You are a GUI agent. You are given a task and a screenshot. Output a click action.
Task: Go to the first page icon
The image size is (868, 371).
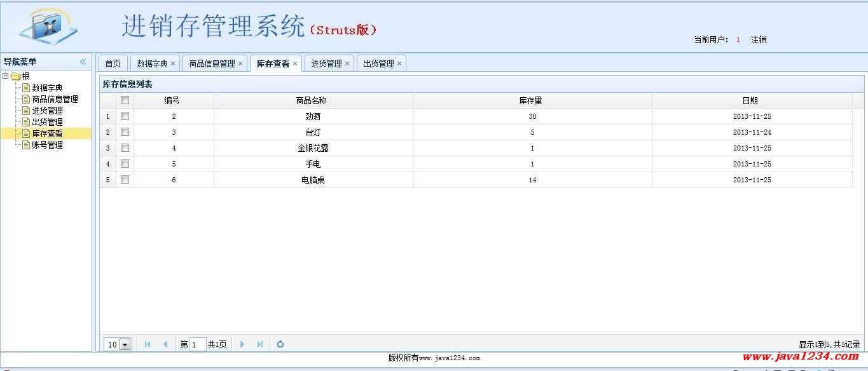pos(148,344)
